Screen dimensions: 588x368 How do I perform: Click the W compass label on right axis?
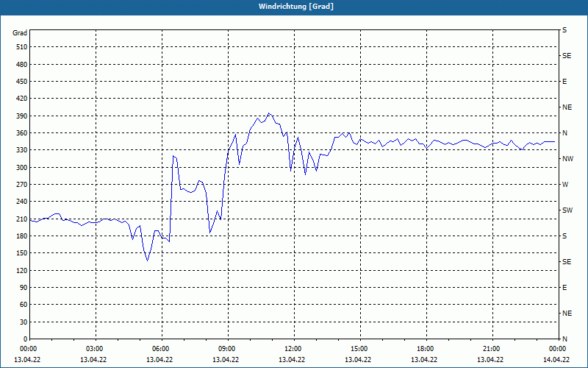tap(565, 185)
